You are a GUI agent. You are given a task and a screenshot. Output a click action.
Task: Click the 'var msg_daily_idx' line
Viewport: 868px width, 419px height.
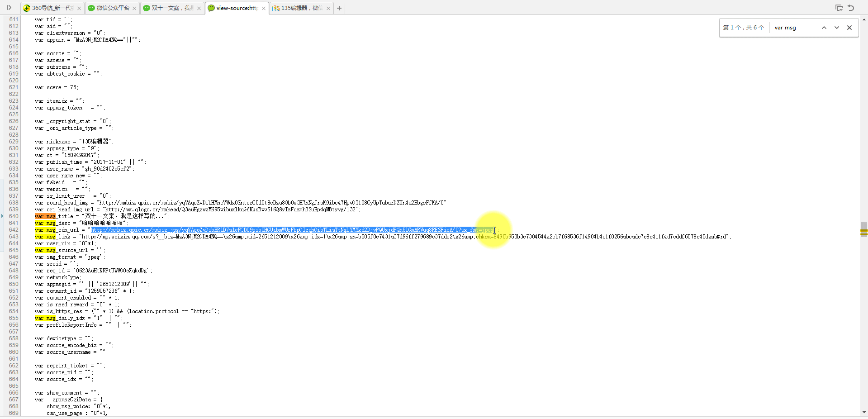(79, 318)
